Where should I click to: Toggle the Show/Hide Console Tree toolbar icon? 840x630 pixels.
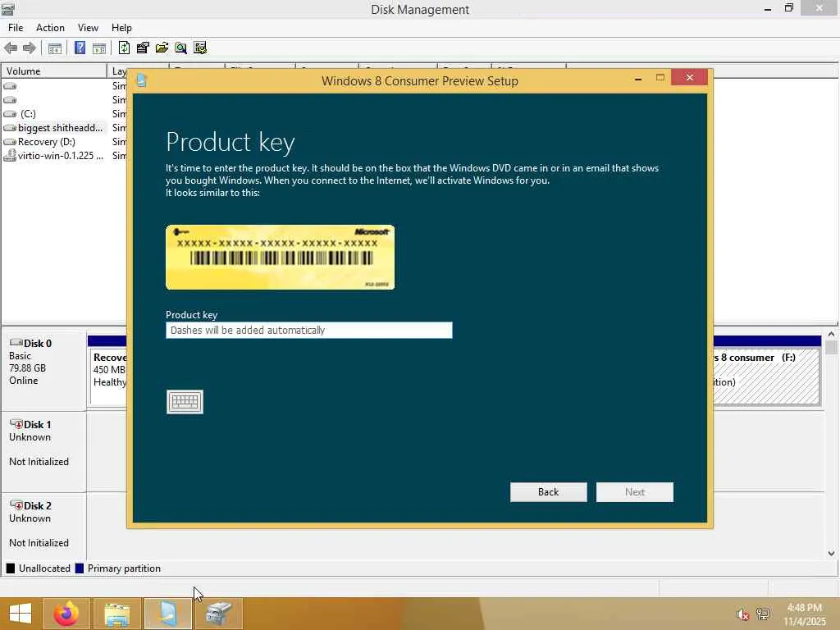coord(55,48)
